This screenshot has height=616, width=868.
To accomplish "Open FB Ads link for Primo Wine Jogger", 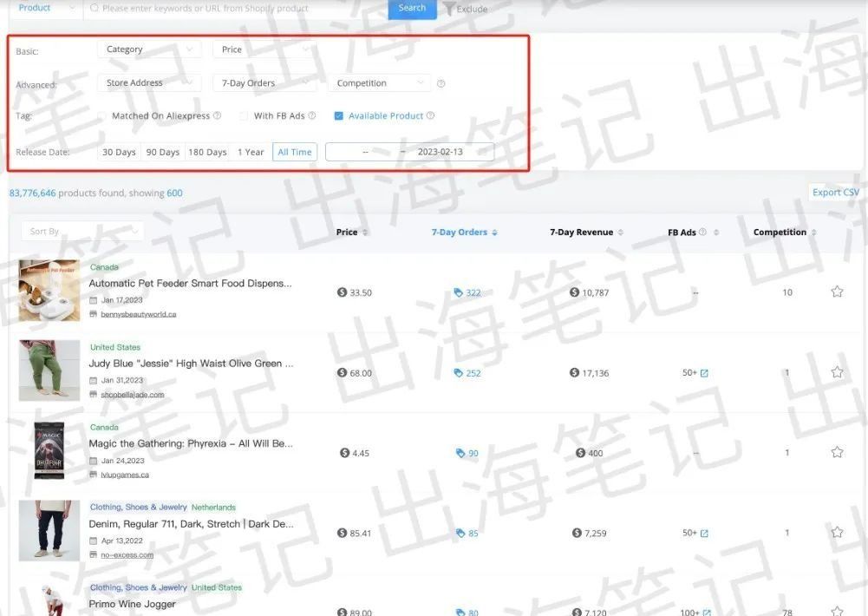I will point(707,613).
